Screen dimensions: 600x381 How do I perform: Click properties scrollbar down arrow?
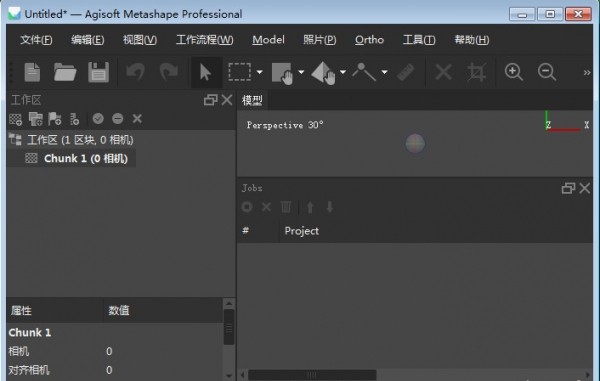[x=229, y=376]
